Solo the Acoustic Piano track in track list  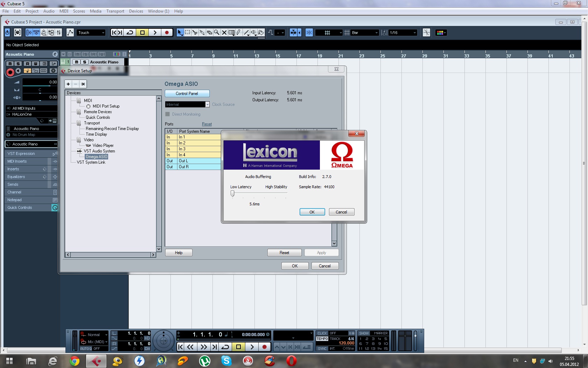pos(84,62)
